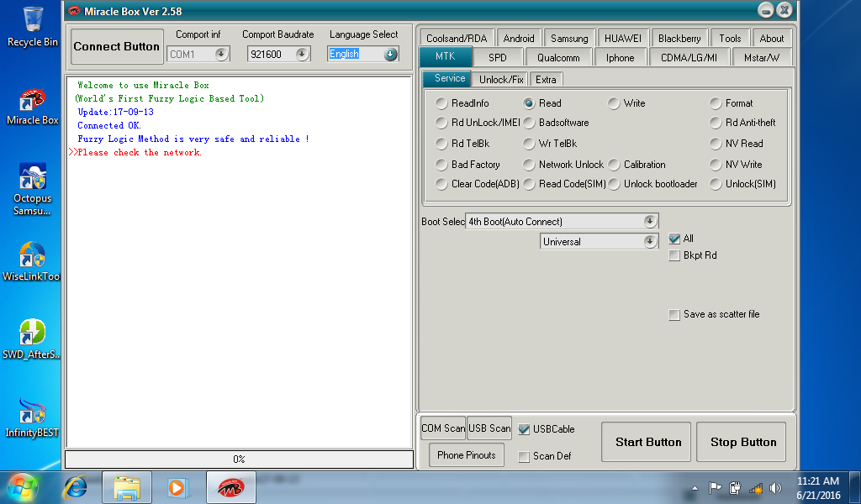Click Miracle Box icon in taskbar
The width and height of the screenshot is (861, 504).
[x=231, y=487]
